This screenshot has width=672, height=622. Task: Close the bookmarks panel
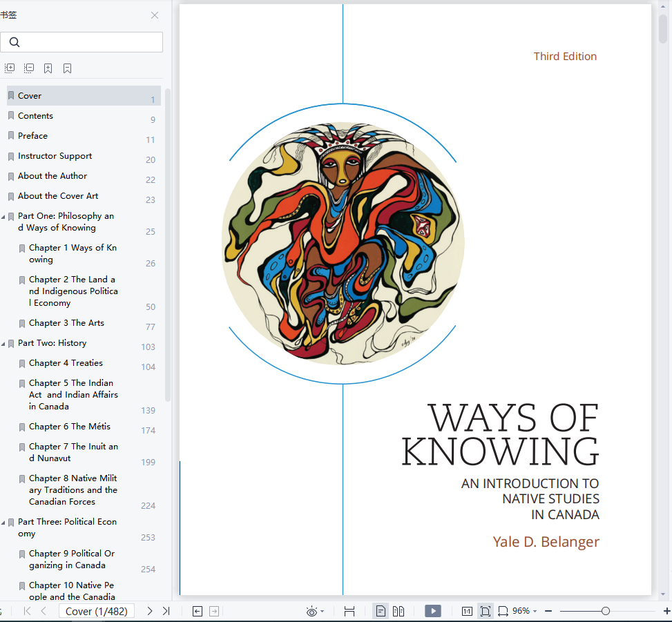pos(155,15)
